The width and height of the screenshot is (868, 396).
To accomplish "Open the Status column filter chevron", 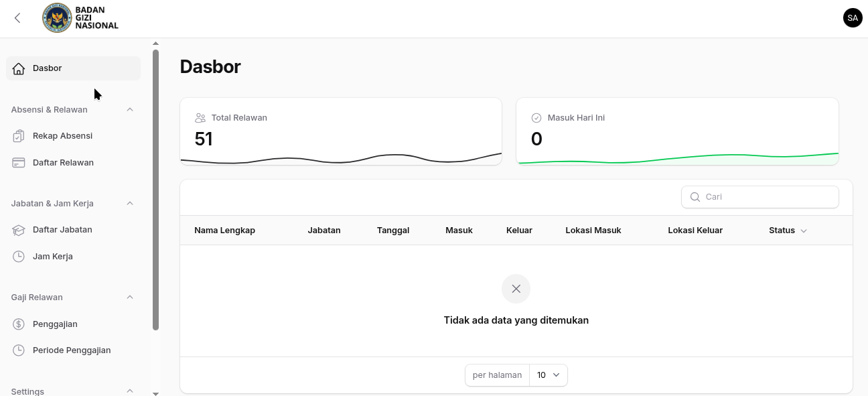I will tap(804, 230).
